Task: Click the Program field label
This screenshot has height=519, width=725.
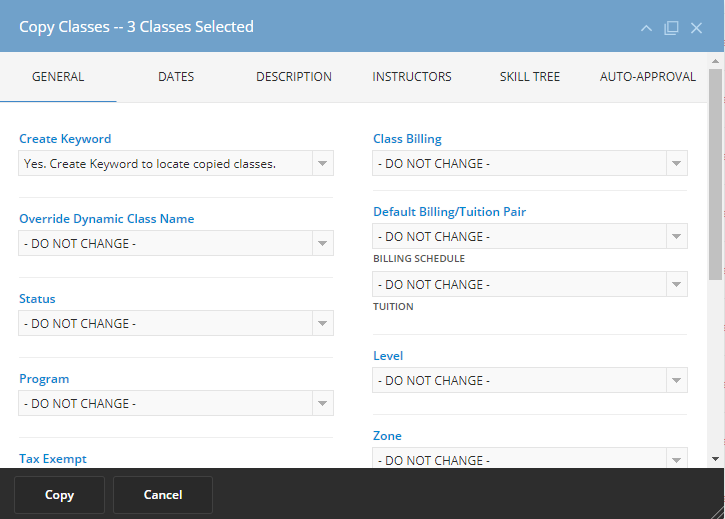Action: (x=44, y=379)
